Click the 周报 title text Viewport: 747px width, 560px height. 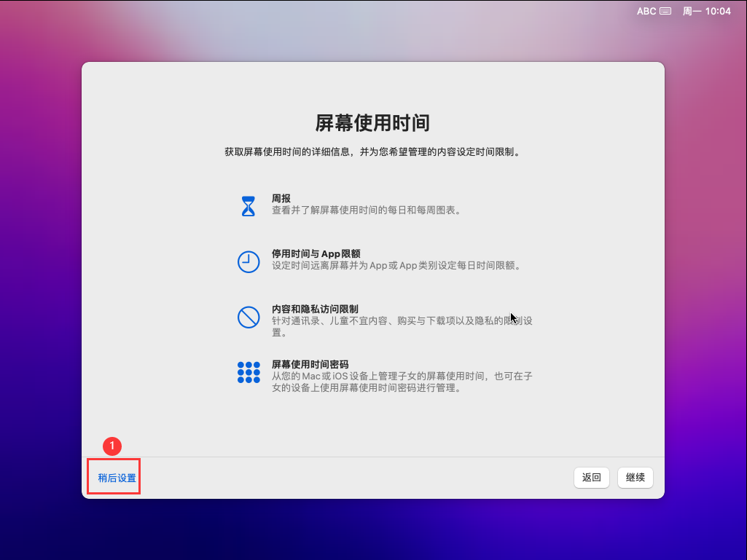(x=281, y=198)
